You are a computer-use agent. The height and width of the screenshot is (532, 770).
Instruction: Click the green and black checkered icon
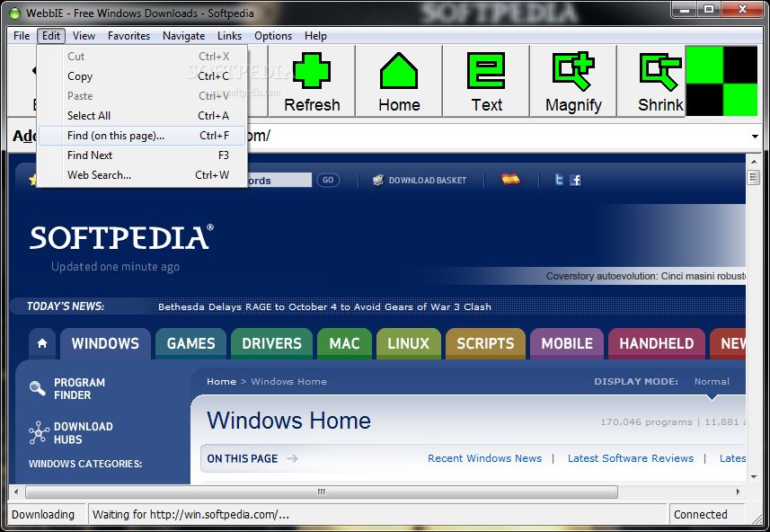pyautogui.click(x=721, y=81)
